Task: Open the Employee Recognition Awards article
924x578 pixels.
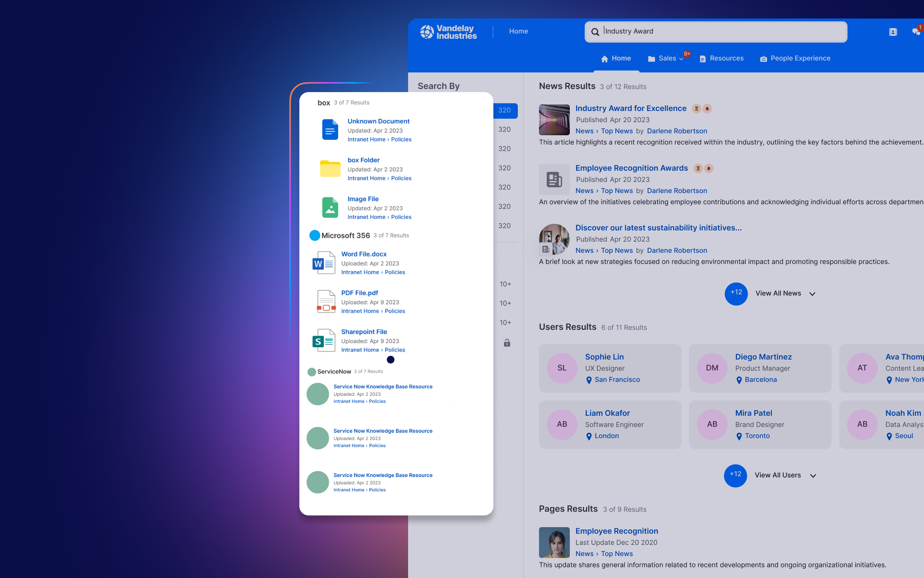Action: coord(631,168)
